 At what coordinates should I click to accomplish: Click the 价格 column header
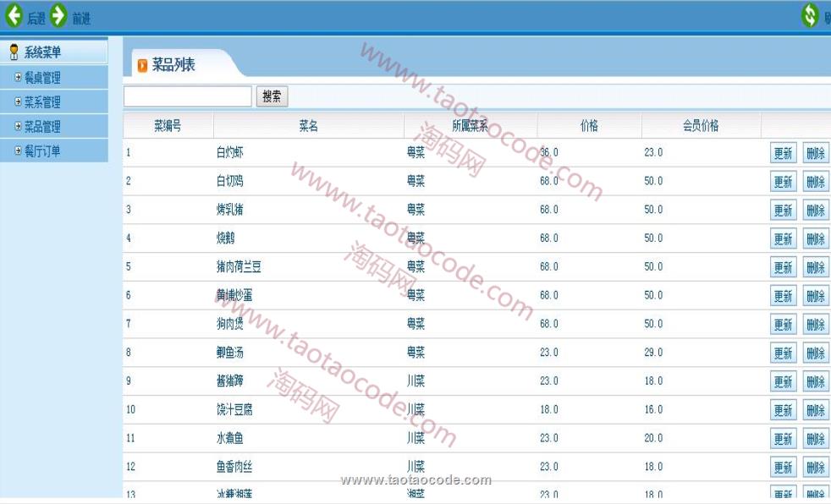click(x=589, y=126)
